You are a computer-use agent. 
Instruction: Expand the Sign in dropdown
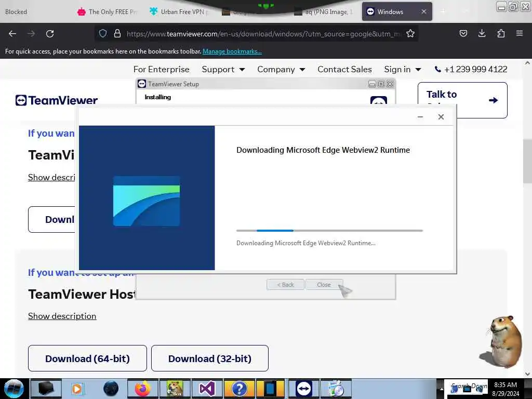[x=403, y=69]
